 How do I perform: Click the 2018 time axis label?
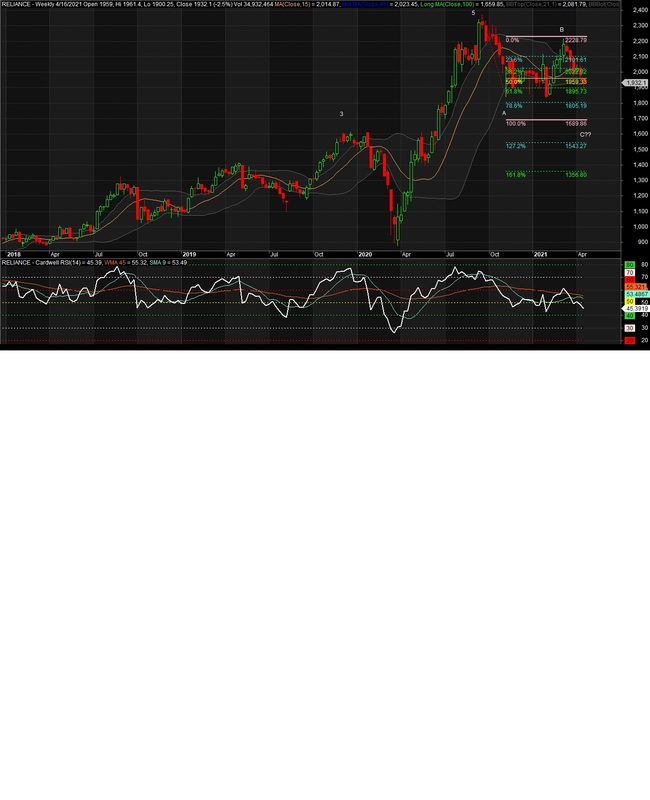[x=14, y=254]
